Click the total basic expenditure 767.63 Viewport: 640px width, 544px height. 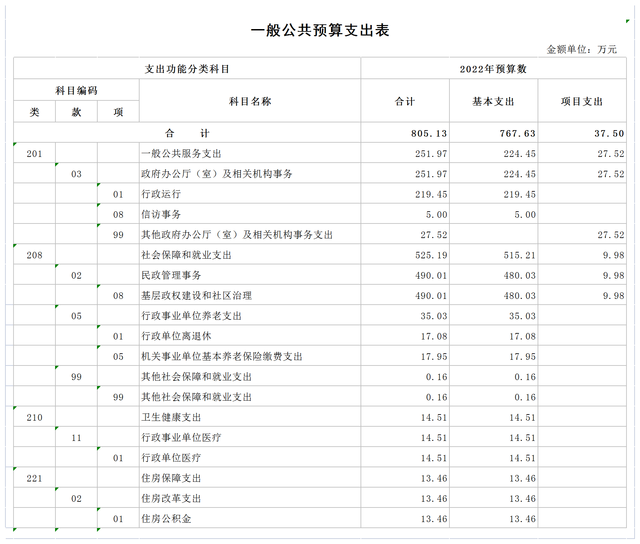517,133
